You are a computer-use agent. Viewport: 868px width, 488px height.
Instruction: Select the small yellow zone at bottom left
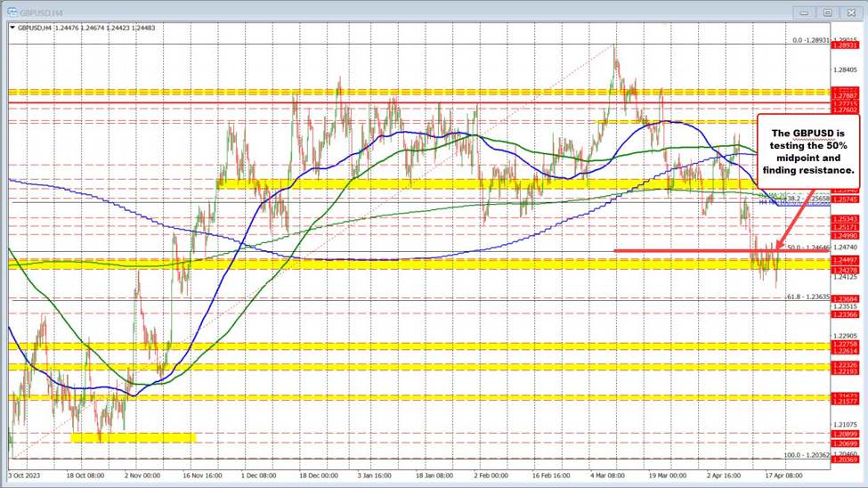pyautogui.click(x=133, y=437)
